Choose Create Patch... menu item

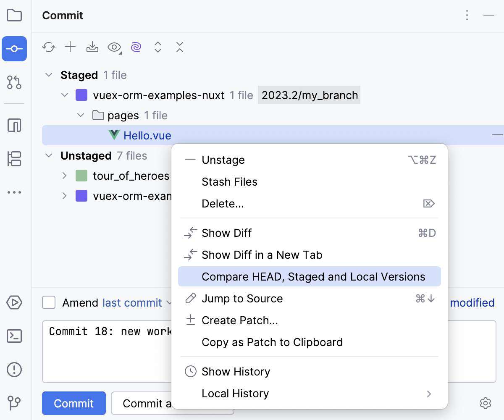click(x=310, y=320)
